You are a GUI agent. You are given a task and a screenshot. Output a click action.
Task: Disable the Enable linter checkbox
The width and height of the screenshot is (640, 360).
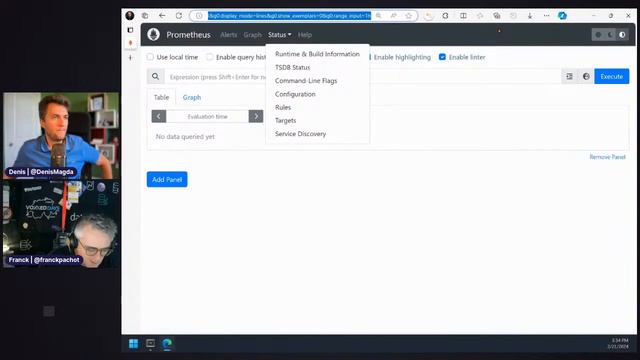[x=442, y=57]
